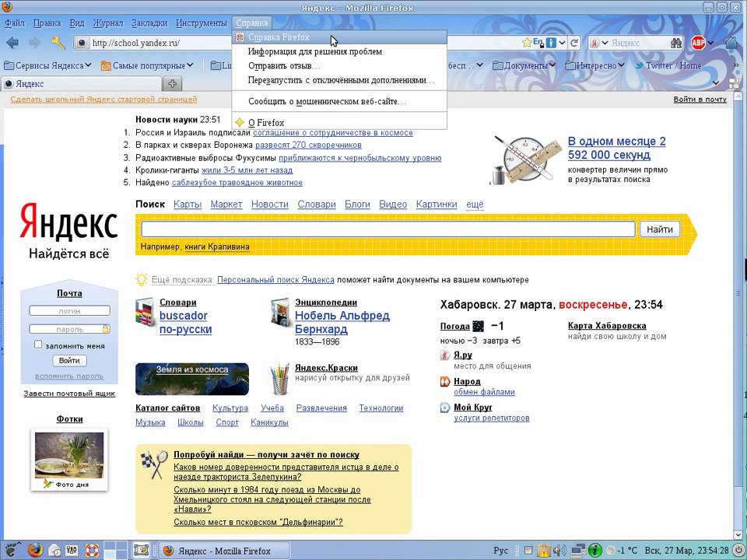Bookmark page with the star icon
747x560 pixels.
click(527, 43)
